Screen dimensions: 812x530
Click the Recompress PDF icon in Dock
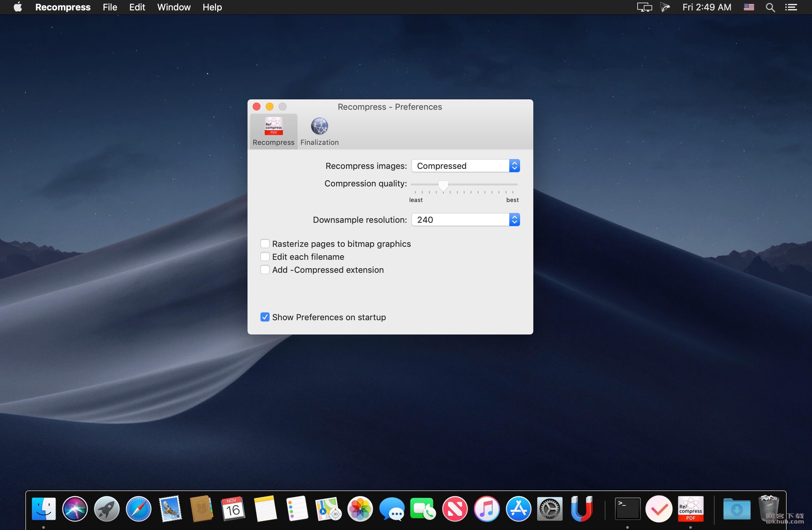(x=691, y=509)
